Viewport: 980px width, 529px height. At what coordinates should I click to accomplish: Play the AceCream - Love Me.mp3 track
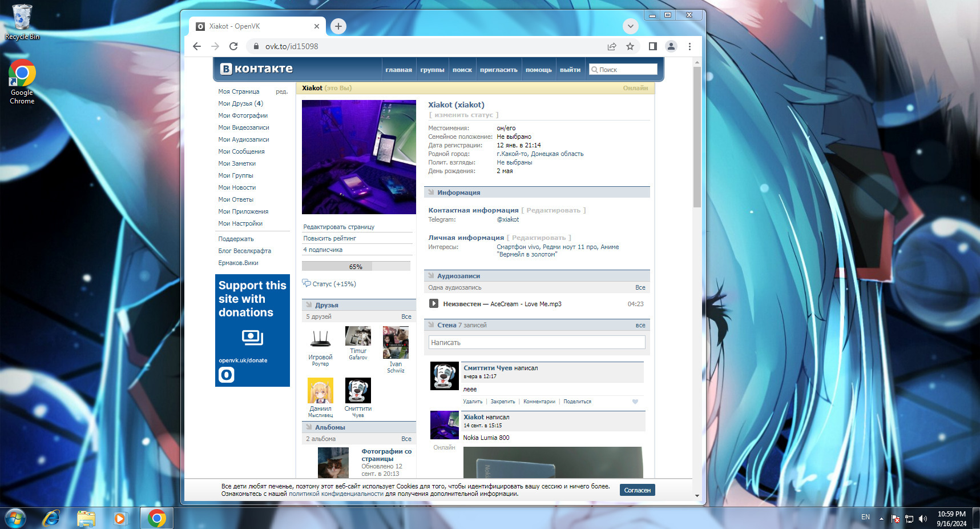pos(433,304)
